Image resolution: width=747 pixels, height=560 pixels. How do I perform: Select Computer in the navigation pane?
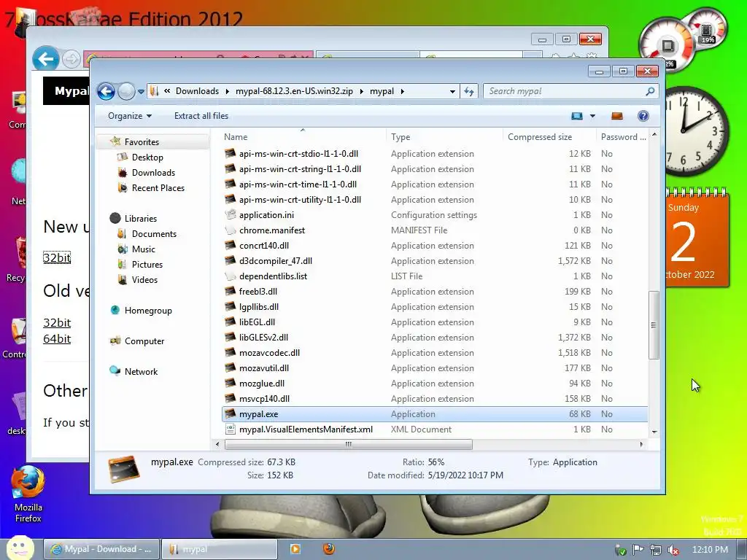point(144,341)
